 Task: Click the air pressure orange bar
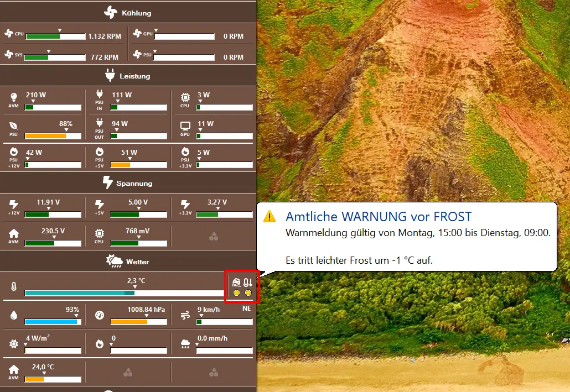click(138, 322)
